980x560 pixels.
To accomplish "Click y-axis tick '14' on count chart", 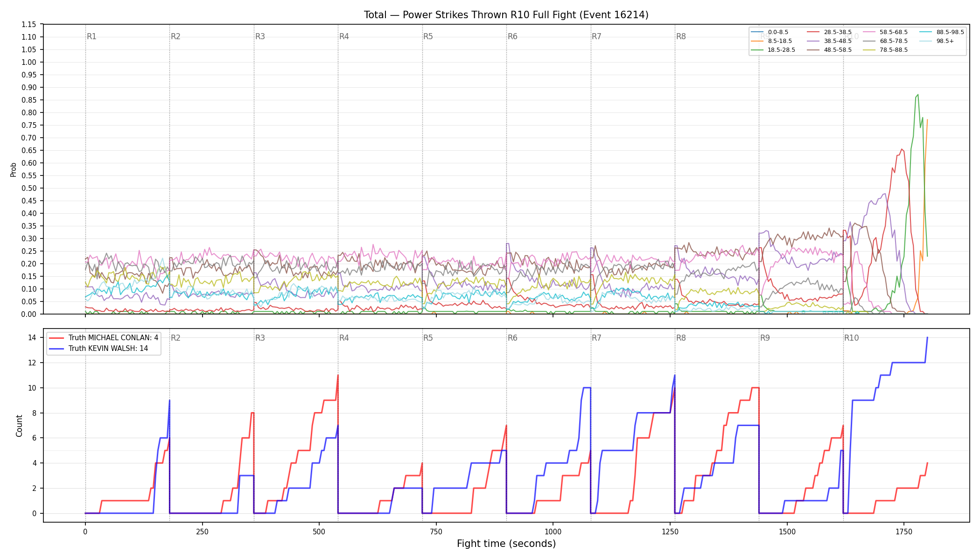I will point(33,337).
